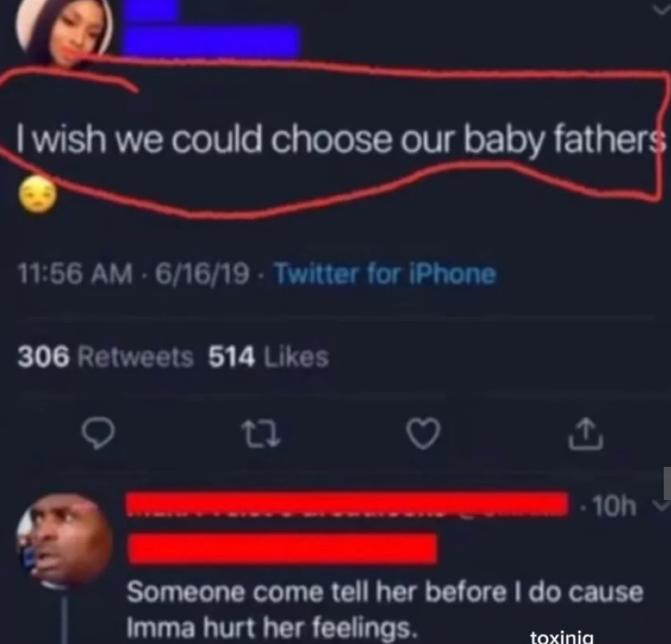This screenshot has height=644, width=671.
Task: Select the sad emoji in the tweet
Action: tap(38, 194)
